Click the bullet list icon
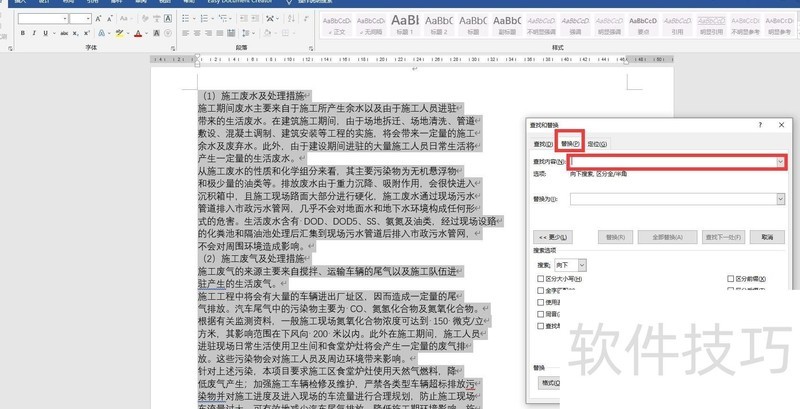 point(186,19)
